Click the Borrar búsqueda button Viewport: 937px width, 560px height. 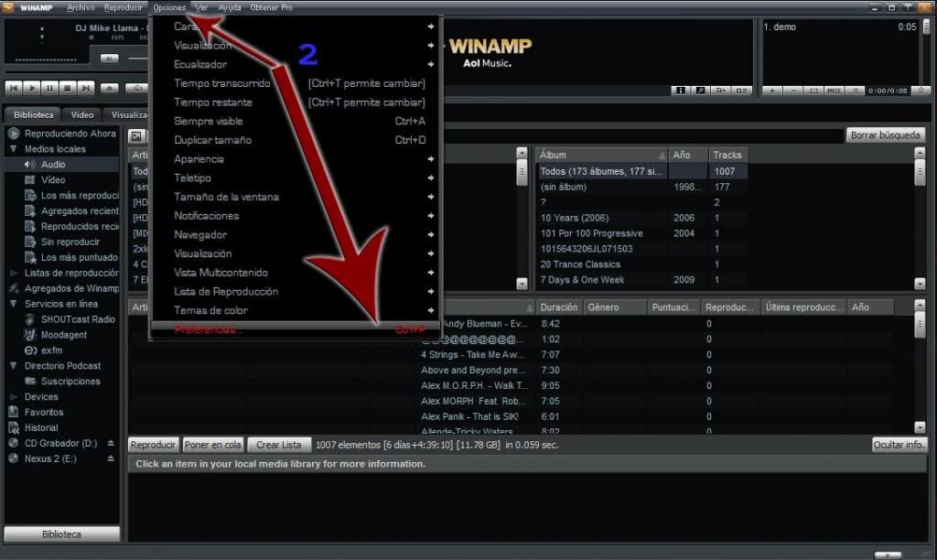tap(885, 135)
